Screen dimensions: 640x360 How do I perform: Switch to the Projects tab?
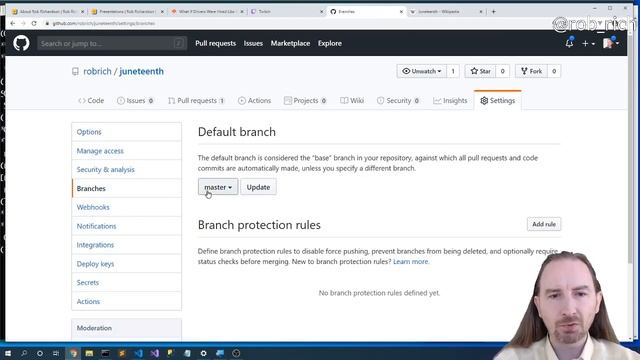[305, 100]
